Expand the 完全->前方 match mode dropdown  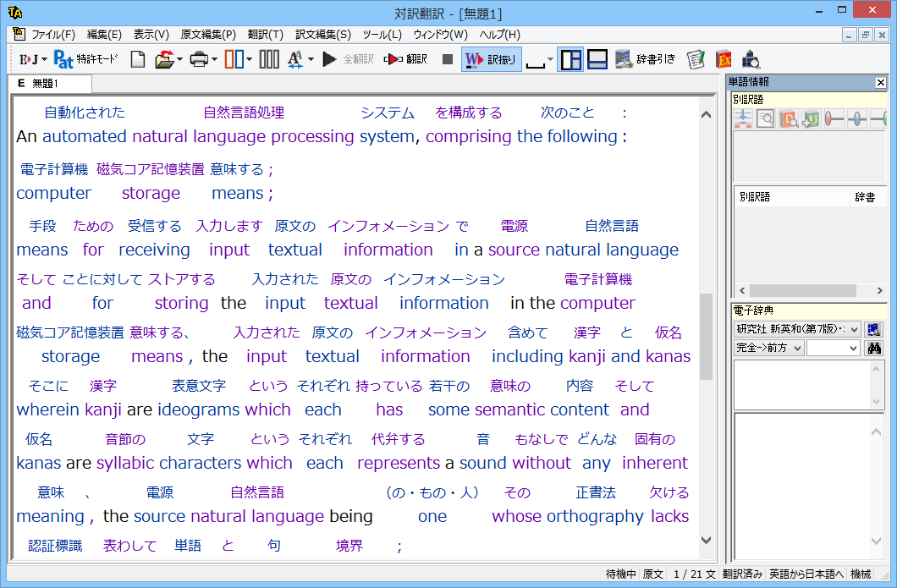[768, 348]
